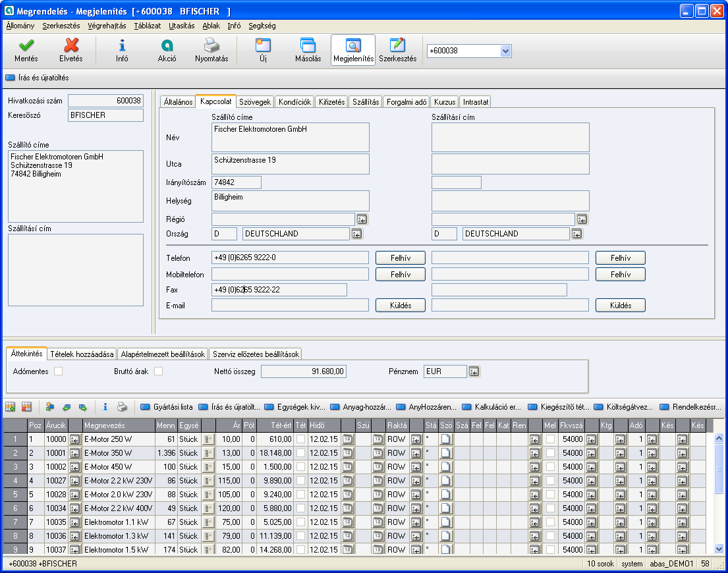The height and width of the screenshot is (573, 728).
Task: Discard changes with the red Elvetés icon
Action: (71, 45)
